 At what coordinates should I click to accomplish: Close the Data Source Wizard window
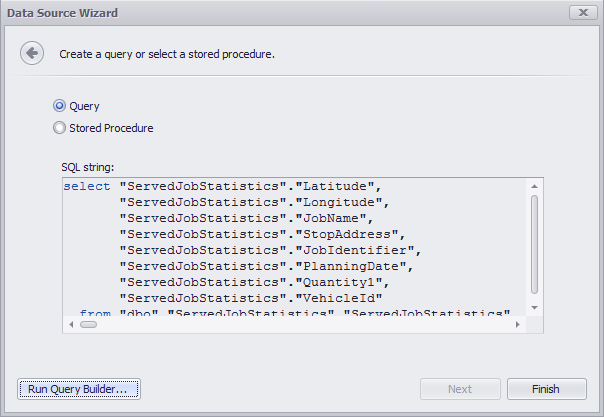coord(583,13)
